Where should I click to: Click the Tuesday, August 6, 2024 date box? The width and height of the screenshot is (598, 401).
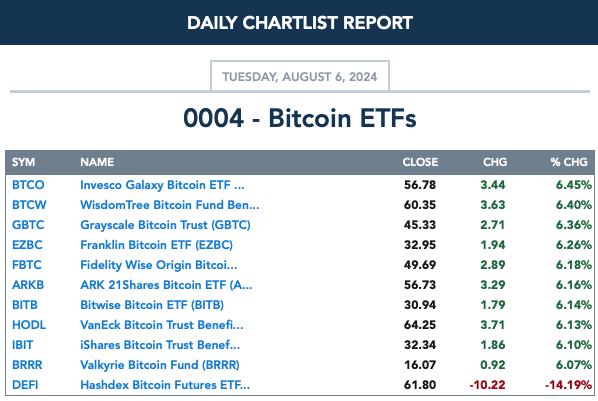[300, 76]
